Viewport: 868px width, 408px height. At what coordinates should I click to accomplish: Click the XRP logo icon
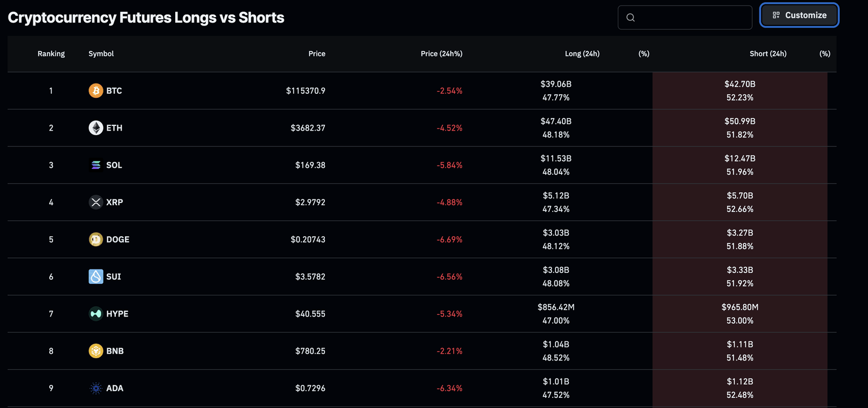[x=96, y=202]
